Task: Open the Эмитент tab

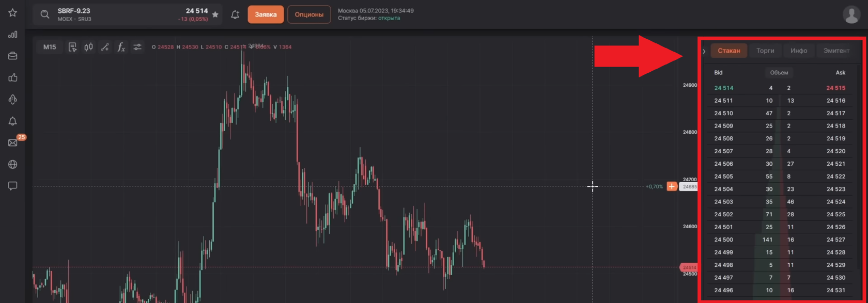Action: [x=837, y=51]
